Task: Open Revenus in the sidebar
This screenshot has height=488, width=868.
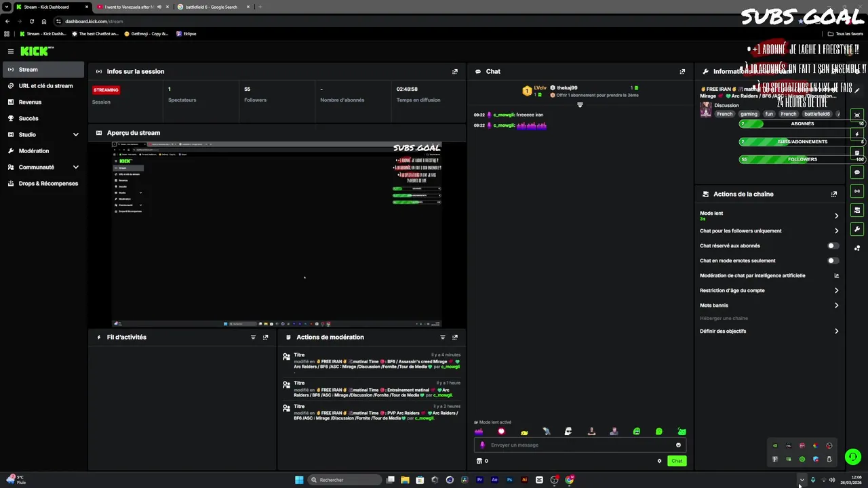Action: tap(43, 102)
